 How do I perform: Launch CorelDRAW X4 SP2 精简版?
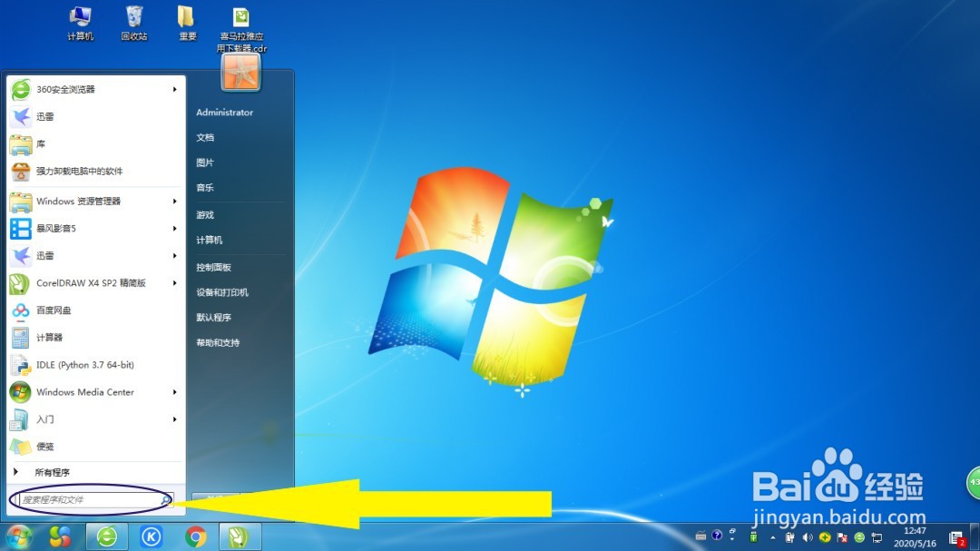point(95,282)
